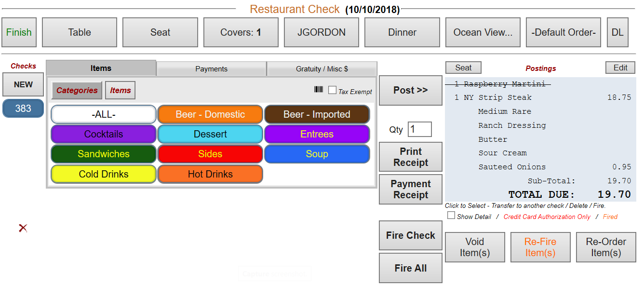The image size is (644, 287).
Task: Open the Dinner meal period selector
Action: (x=402, y=32)
